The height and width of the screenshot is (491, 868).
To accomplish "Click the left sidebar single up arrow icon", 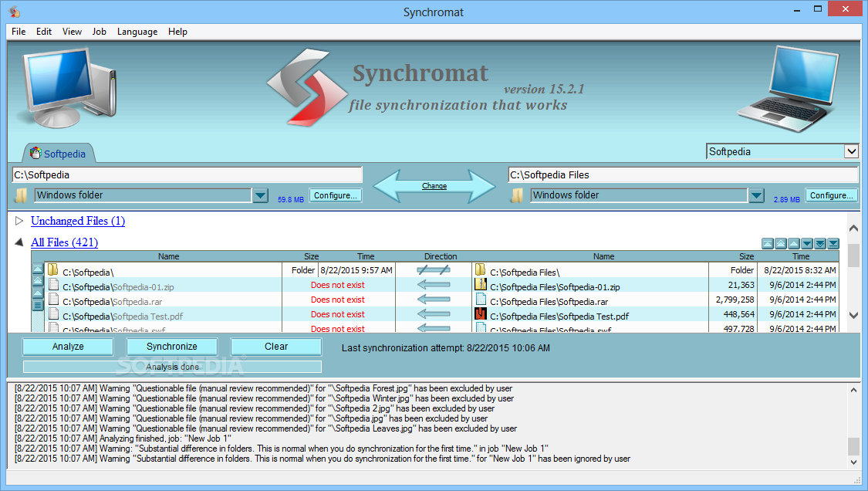I will [x=38, y=293].
